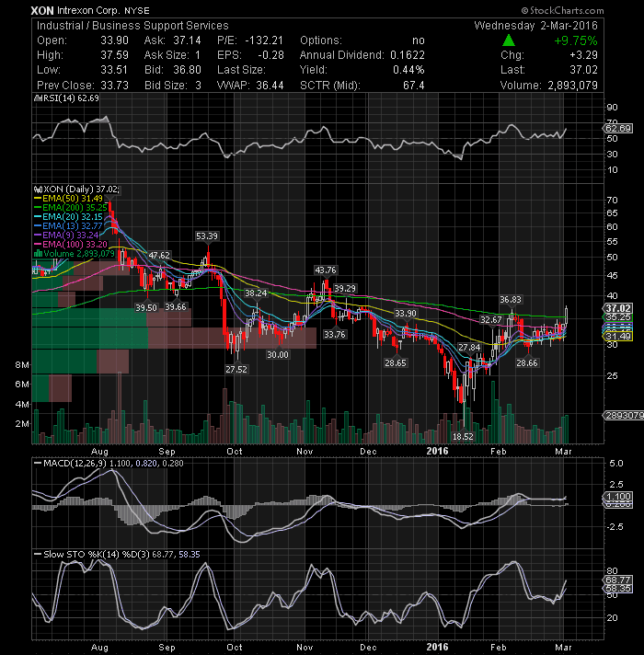Click the green up-arrow change indicator
The width and height of the screenshot is (644, 655).
[x=508, y=40]
